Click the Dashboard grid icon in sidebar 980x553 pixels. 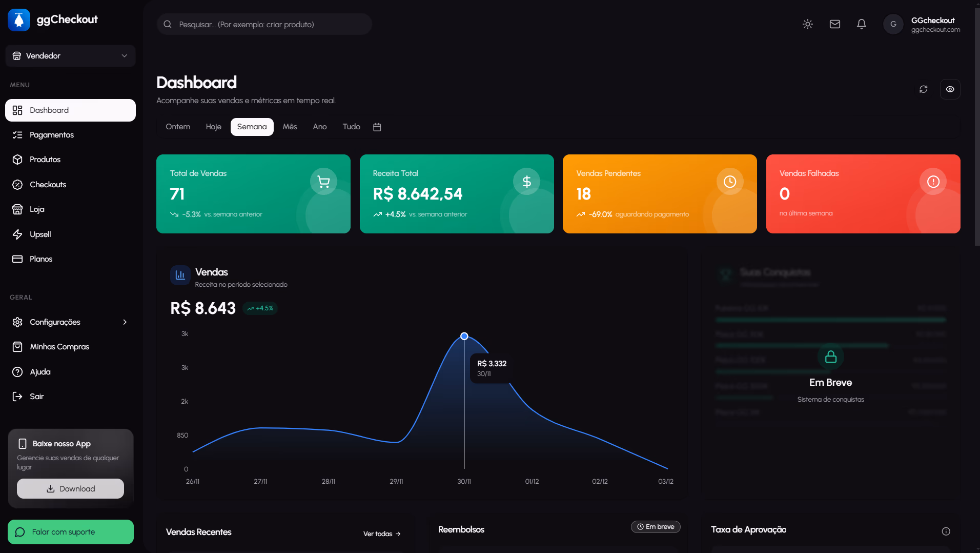pyautogui.click(x=17, y=110)
